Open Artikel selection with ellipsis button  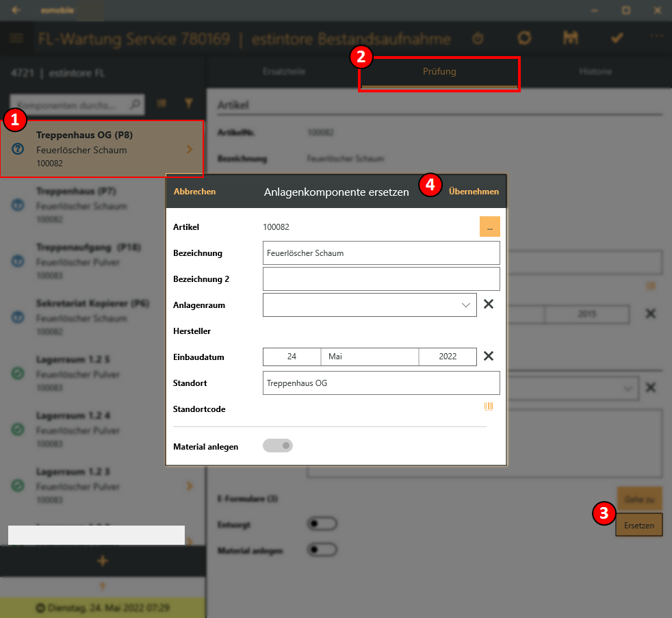[489, 227]
